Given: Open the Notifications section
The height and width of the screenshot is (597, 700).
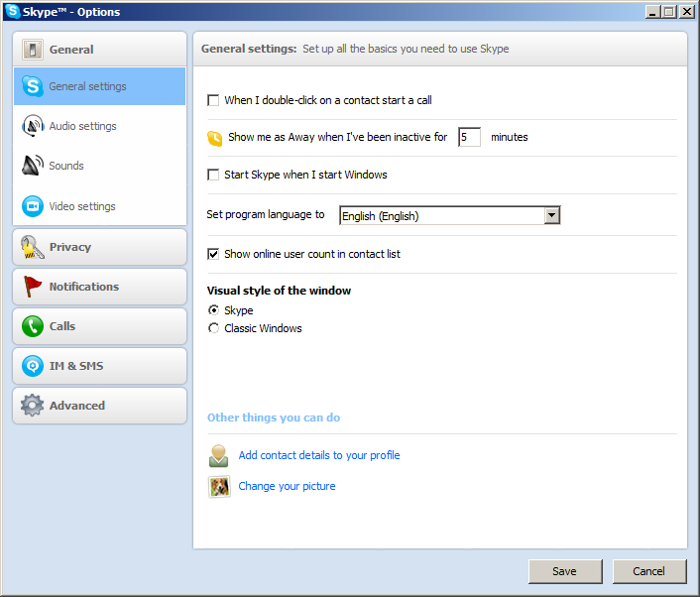Looking at the screenshot, I should pyautogui.click(x=99, y=287).
